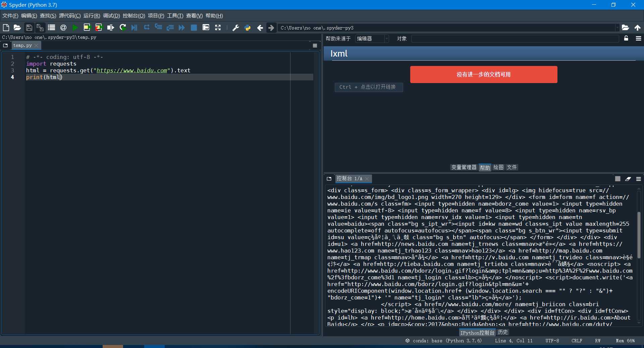
Task: Click the baidu URL link in code
Action: click(132, 70)
